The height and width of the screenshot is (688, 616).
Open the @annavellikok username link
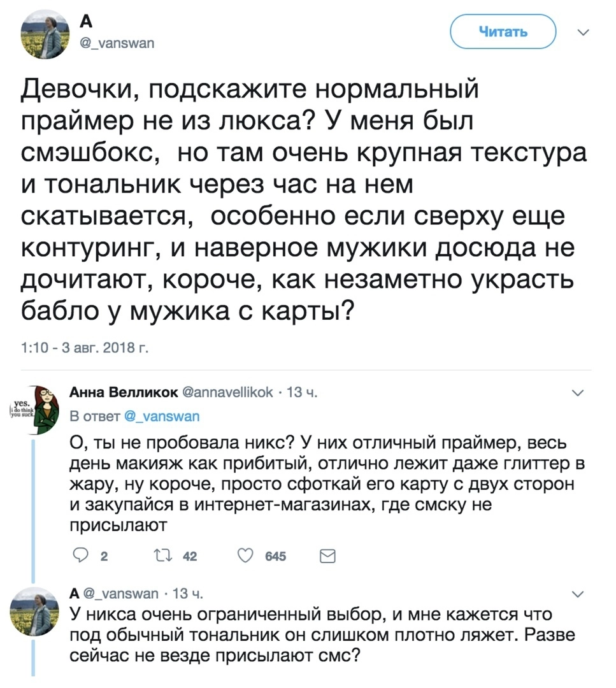coord(228,393)
